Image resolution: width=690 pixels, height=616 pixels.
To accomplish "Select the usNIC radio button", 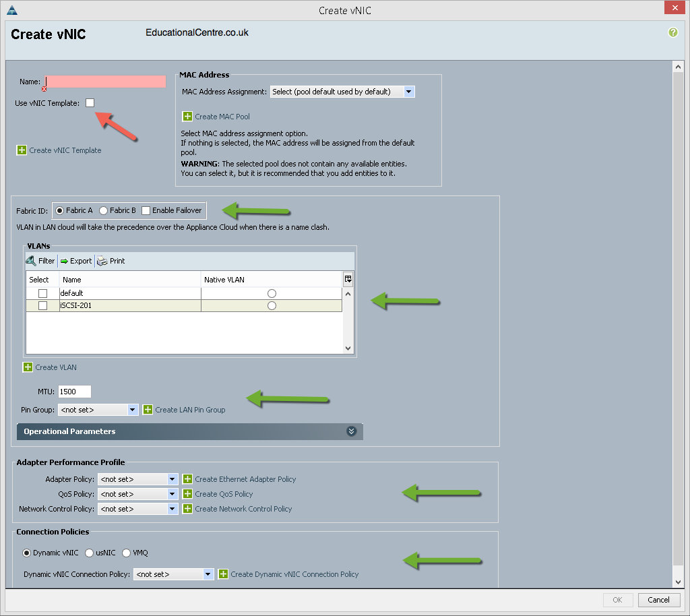I will (90, 553).
